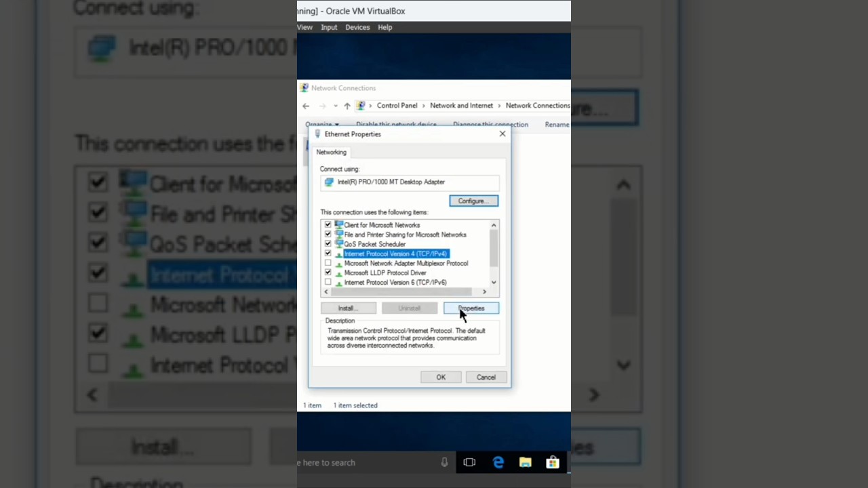Toggle Client for Microsoft Networks checkbox
The image size is (868, 488).
click(328, 225)
